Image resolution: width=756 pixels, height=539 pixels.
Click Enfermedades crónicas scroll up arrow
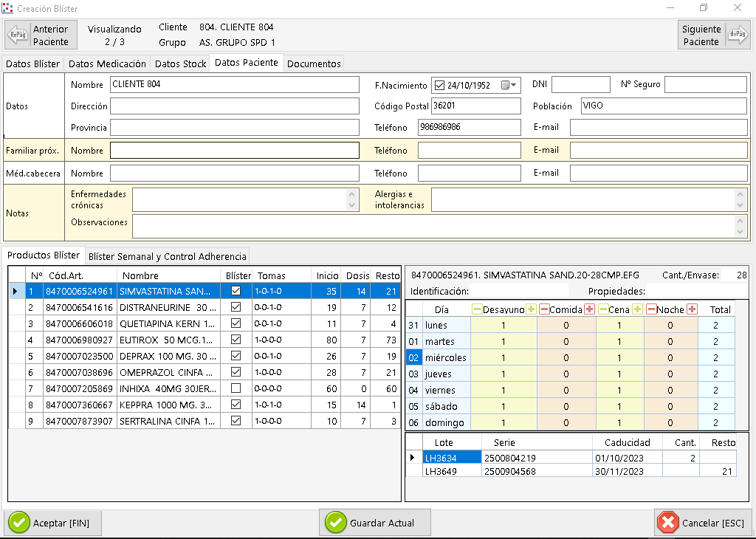[352, 194]
